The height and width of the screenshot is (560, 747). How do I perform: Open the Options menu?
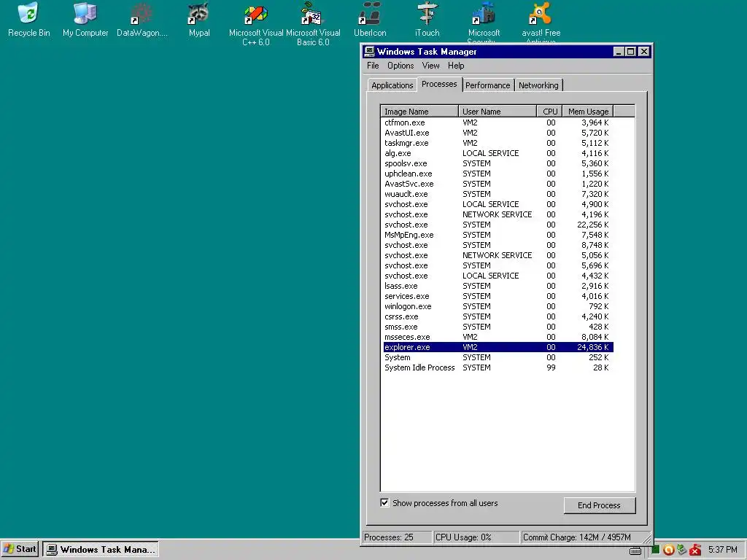point(400,66)
